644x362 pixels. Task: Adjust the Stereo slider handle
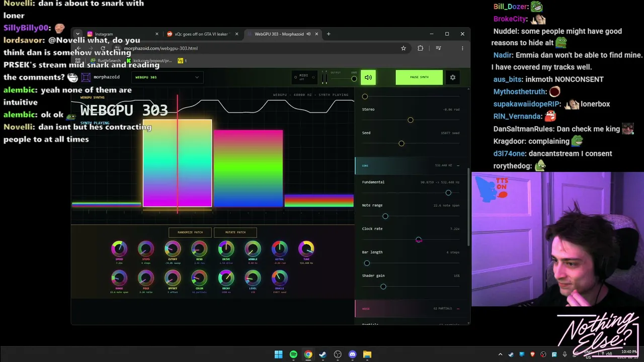[x=411, y=120]
